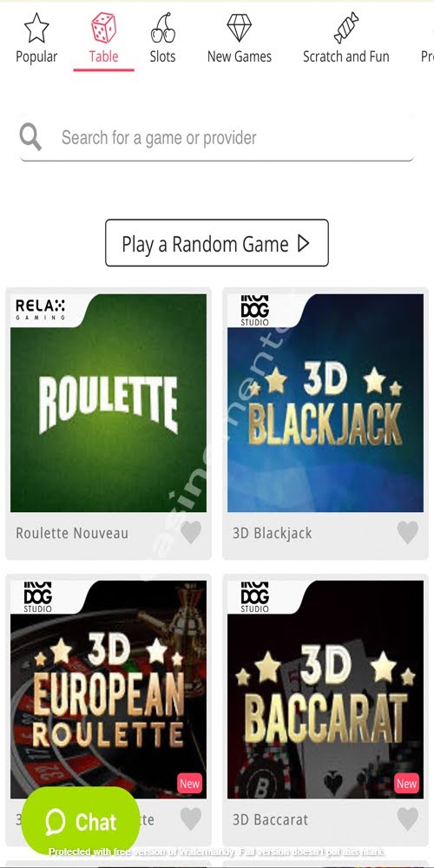Screen dimensions: 434x868
Task: Click Play a Random Game button
Action: click(x=217, y=243)
